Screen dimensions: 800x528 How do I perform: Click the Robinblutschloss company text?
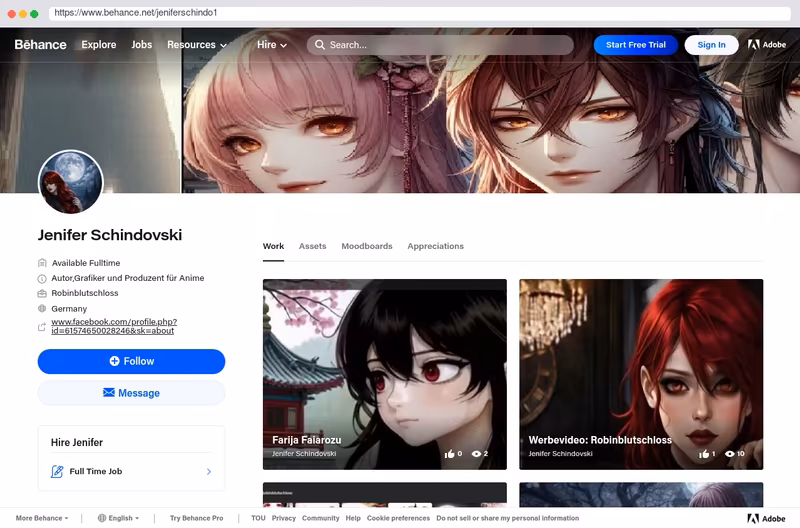(85, 293)
